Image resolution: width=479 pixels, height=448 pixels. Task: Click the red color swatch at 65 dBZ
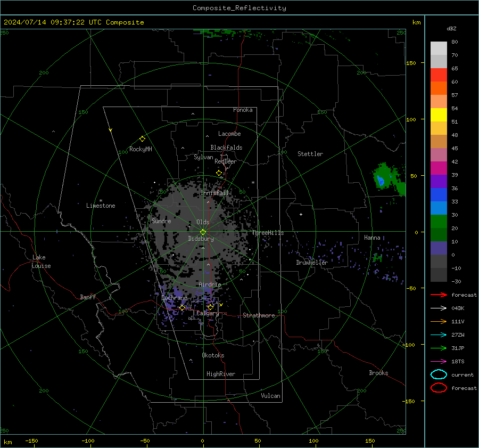click(x=439, y=75)
